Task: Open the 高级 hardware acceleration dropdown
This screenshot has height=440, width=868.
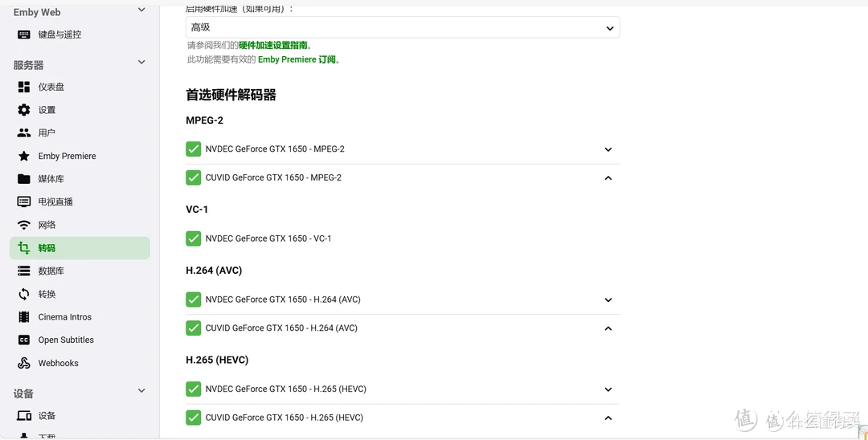Action: point(403,27)
